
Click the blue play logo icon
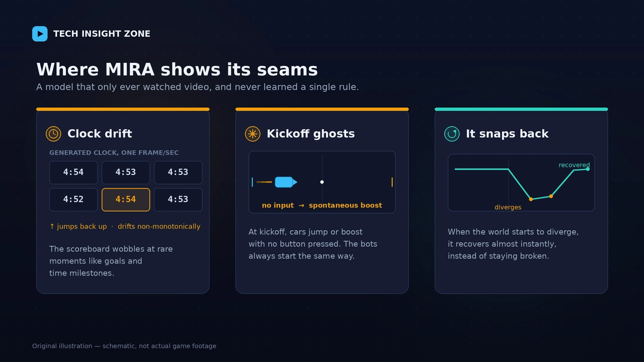40,34
